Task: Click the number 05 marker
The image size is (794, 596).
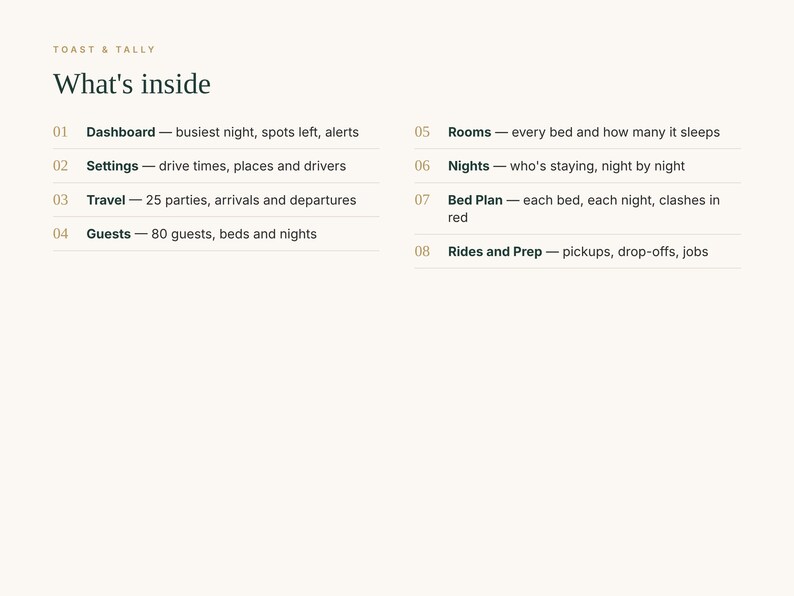Action: click(422, 132)
